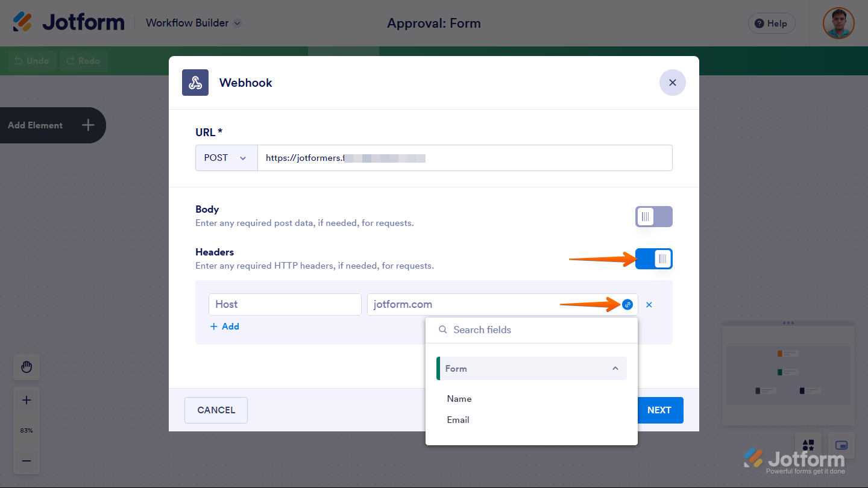Image resolution: width=868 pixels, height=488 pixels.
Task: Open the POST request method dropdown
Action: pos(226,157)
